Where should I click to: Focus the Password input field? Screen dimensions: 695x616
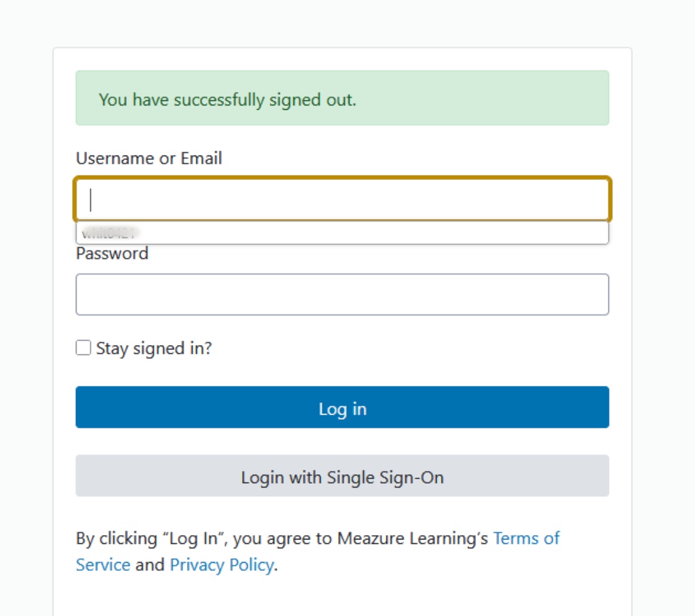(342, 294)
